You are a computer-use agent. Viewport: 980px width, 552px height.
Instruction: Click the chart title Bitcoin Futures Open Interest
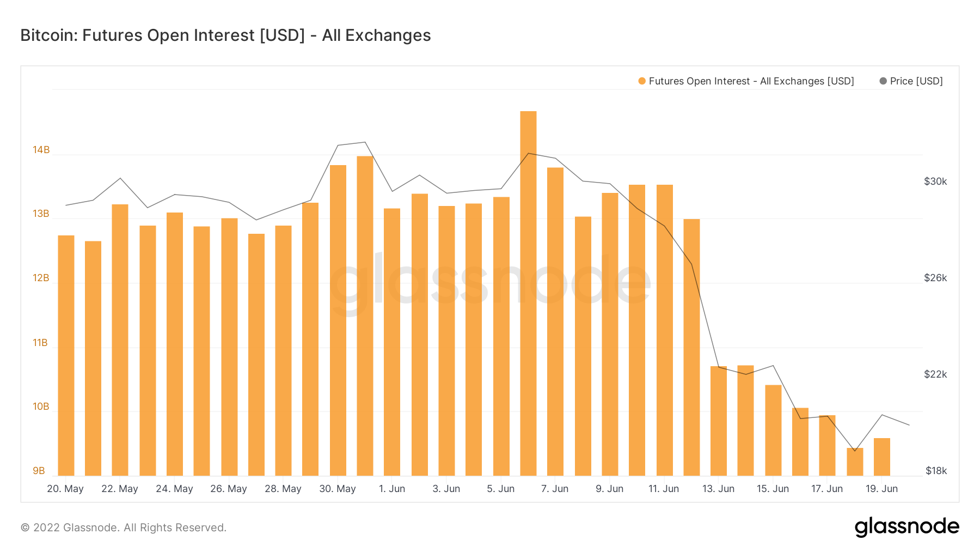pos(225,35)
